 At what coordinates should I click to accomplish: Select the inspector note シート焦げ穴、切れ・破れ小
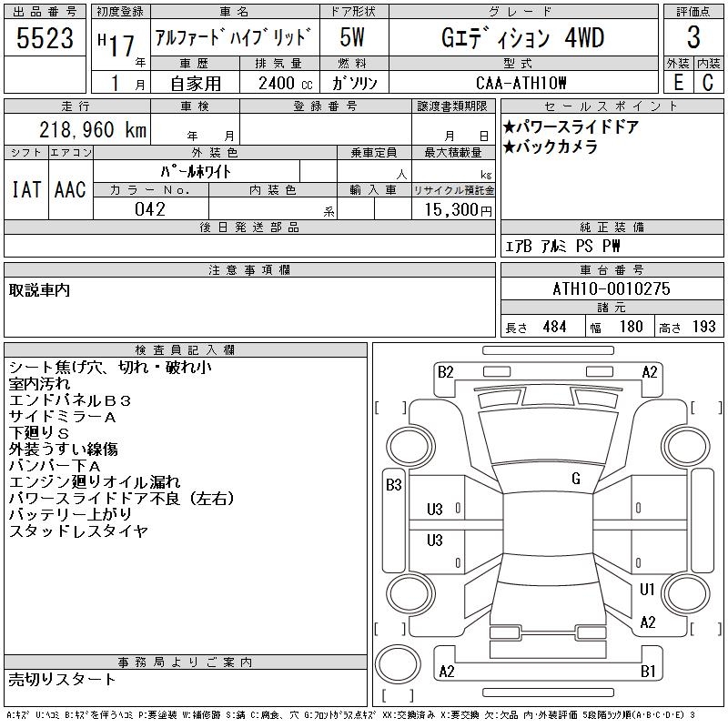[110, 368]
